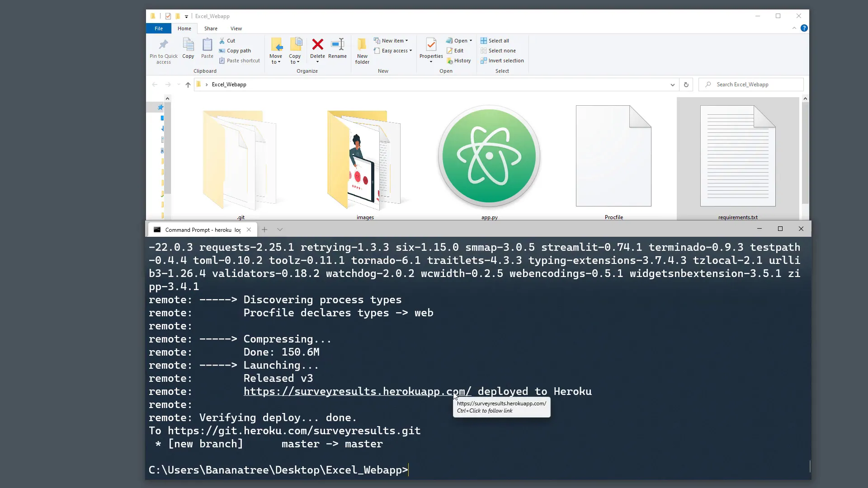Click the Rename icon in Organize group
This screenshot has height=488, width=868.
tap(337, 45)
